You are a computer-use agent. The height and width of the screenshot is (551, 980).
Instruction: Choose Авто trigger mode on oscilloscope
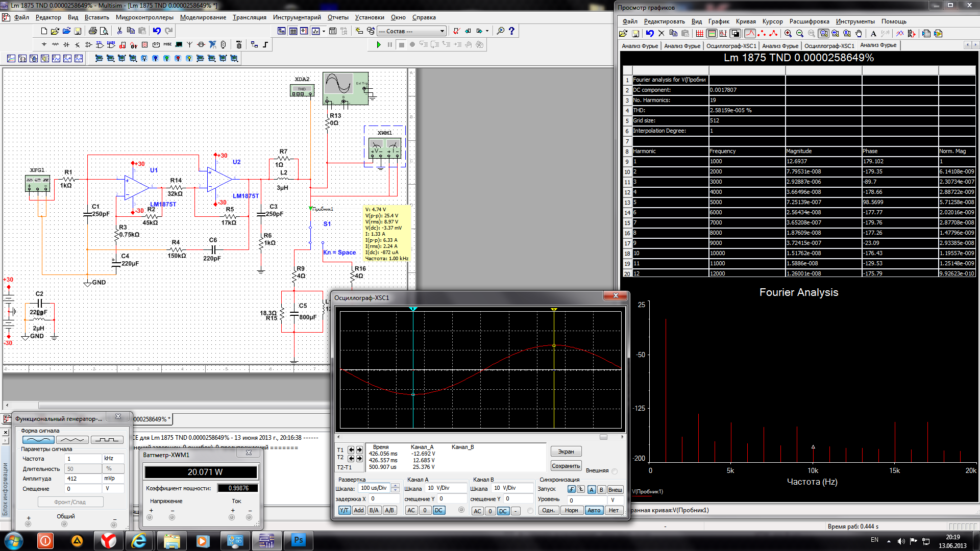(594, 510)
